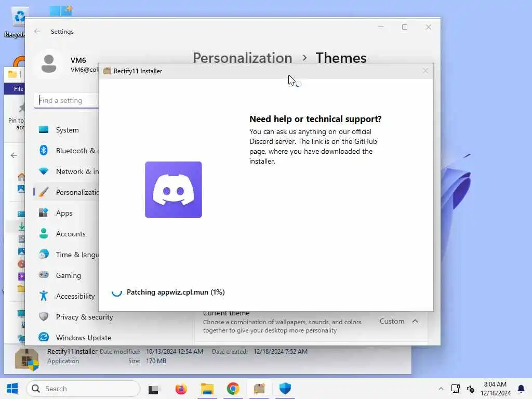Click the muted volume tray icon
The height and width of the screenshot is (399, 532).
pos(471,389)
